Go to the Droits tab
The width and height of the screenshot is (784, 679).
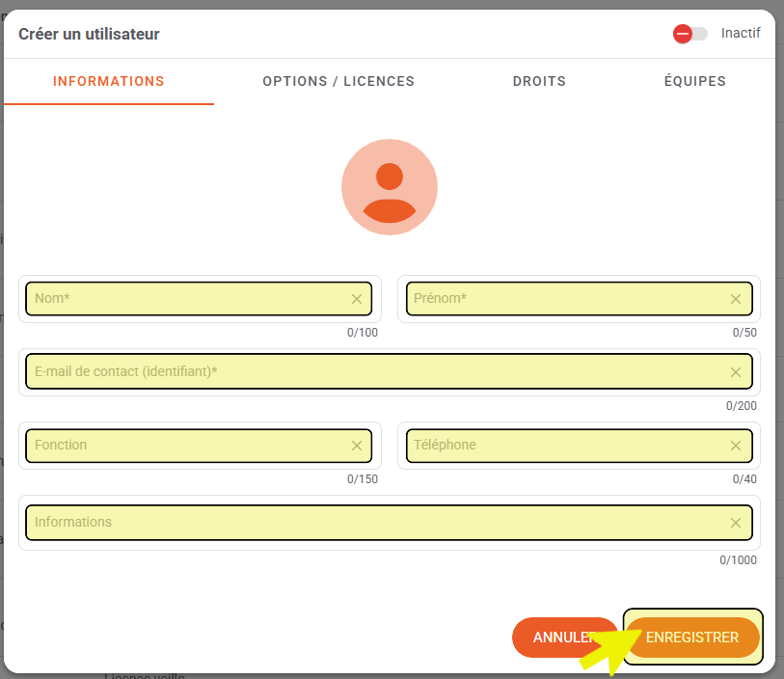point(539,81)
